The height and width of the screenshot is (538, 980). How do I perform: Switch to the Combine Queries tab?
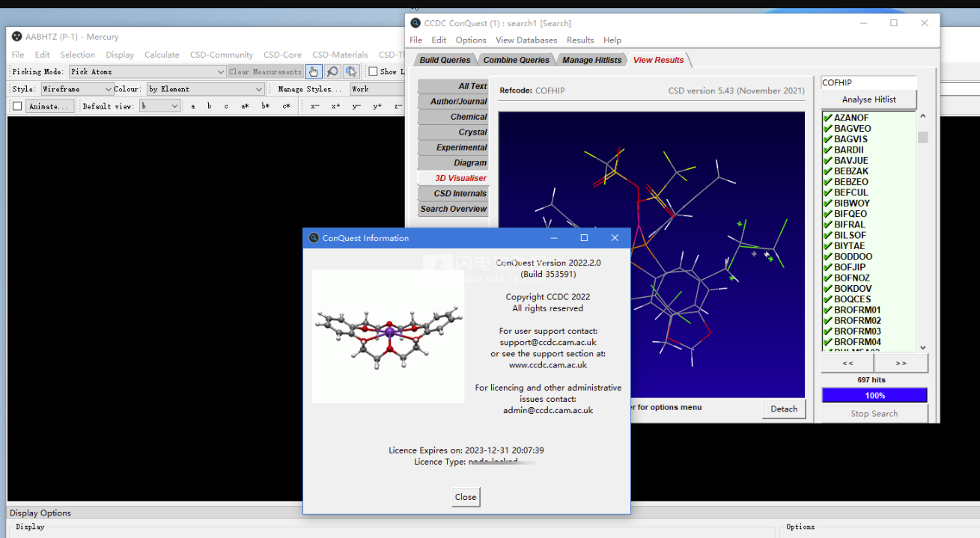(x=516, y=60)
